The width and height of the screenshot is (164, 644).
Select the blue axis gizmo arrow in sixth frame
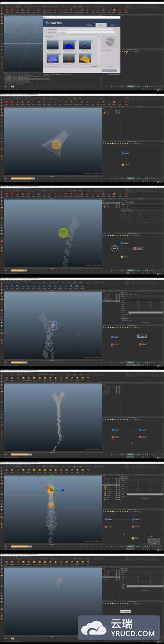(63, 490)
